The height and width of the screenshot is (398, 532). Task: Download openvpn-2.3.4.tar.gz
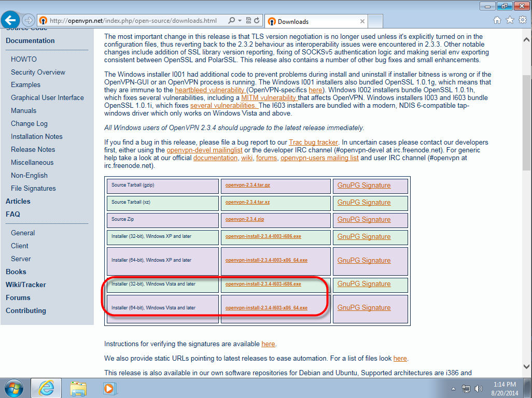248,185
